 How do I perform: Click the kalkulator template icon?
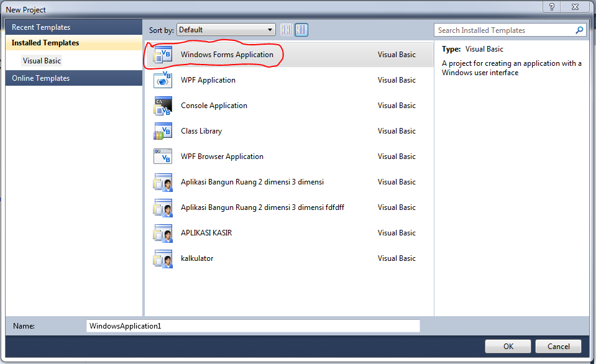(163, 258)
